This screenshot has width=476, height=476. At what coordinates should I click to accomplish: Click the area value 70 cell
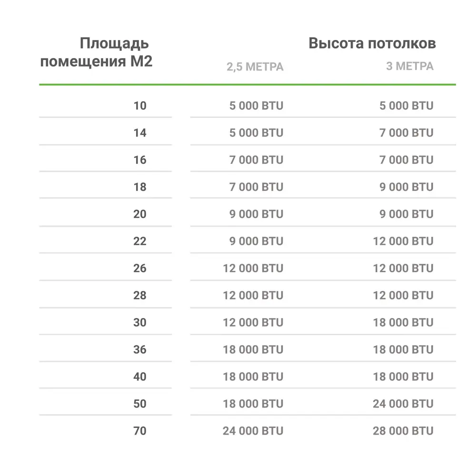[x=140, y=431]
